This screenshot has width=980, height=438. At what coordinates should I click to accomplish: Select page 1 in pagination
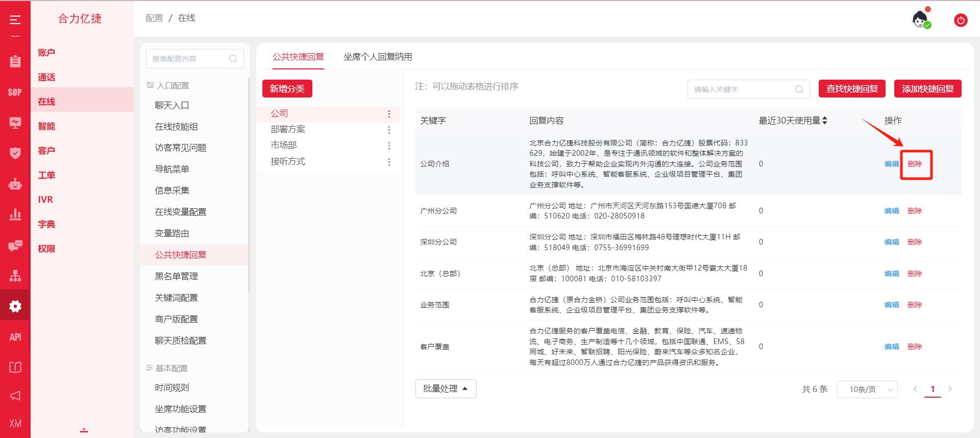point(933,389)
